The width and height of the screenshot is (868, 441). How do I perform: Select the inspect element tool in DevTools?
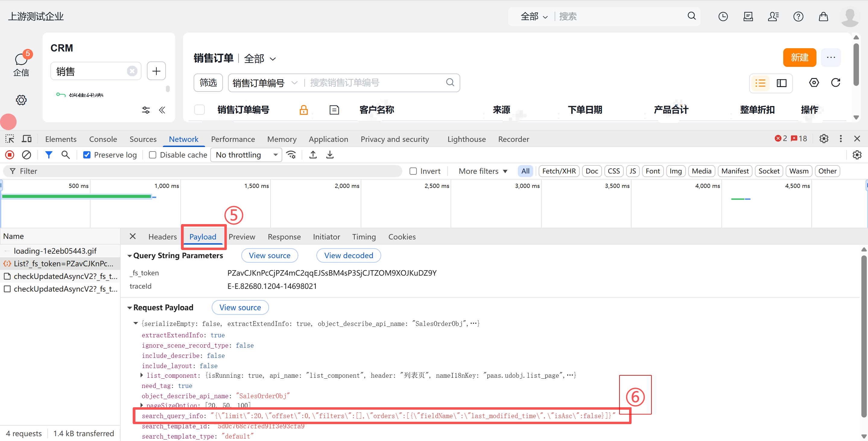pyautogui.click(x=9, y=138)
